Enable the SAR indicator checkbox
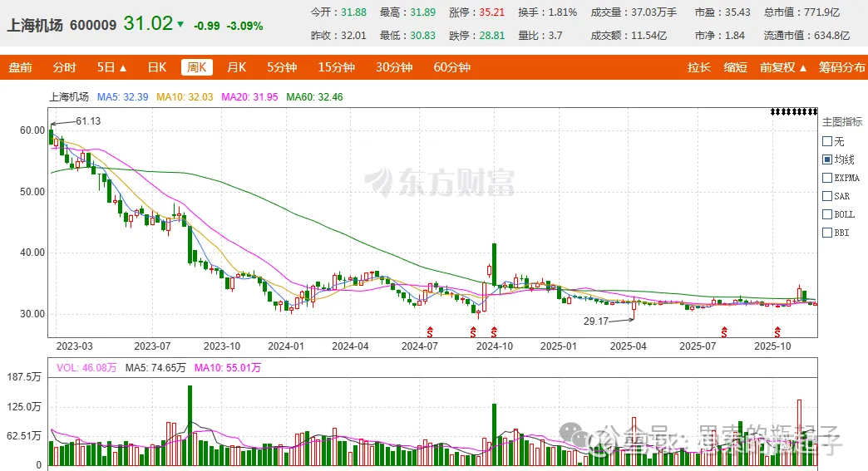 pyautogui.click(x=827, y=196)
